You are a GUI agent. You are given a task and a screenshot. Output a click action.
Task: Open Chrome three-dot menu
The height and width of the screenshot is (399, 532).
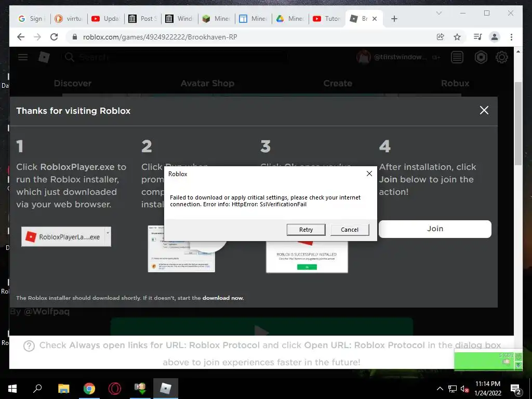click(511, 37)
